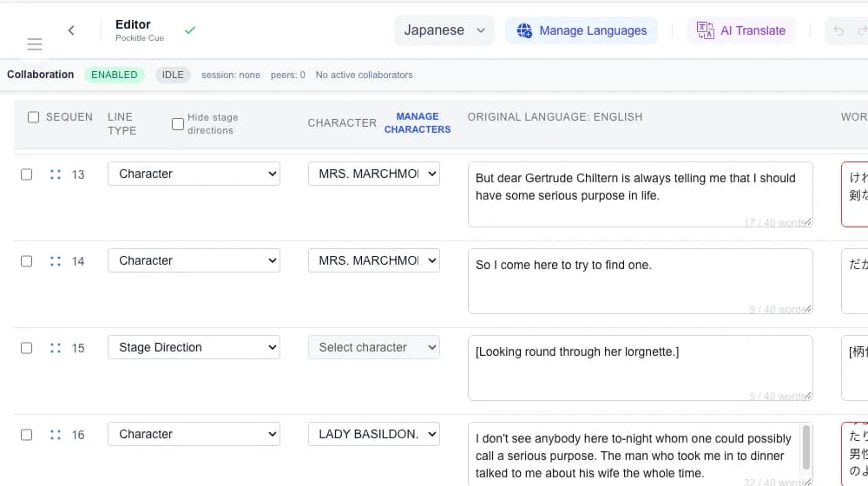Click sequence number 16
The height and width of the screenshot is (486, 868).
pos(78,435)
